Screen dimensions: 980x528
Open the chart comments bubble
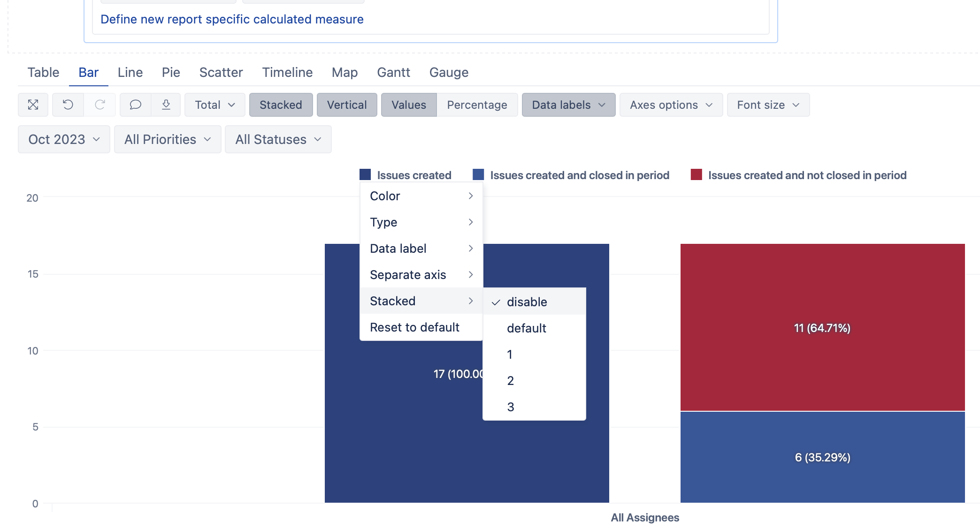pyautogui.click(x=136, y=105)
